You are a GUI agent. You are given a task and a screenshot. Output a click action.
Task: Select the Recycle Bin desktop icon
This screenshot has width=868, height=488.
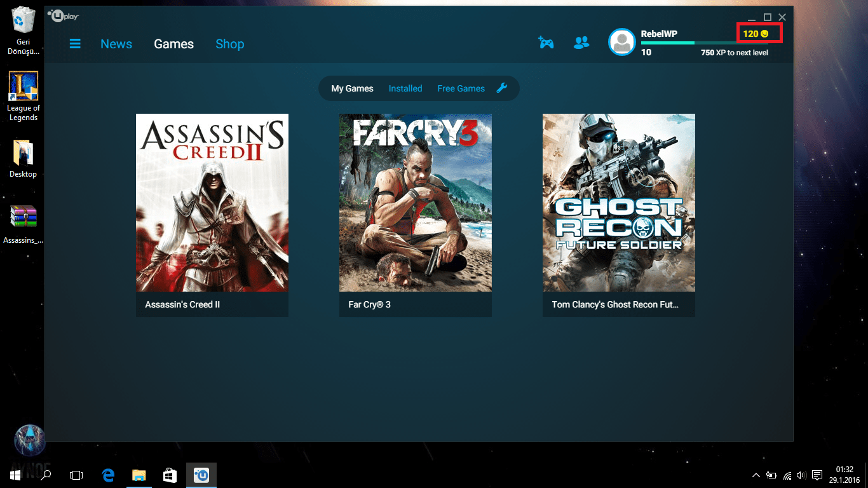click(24, 30)
